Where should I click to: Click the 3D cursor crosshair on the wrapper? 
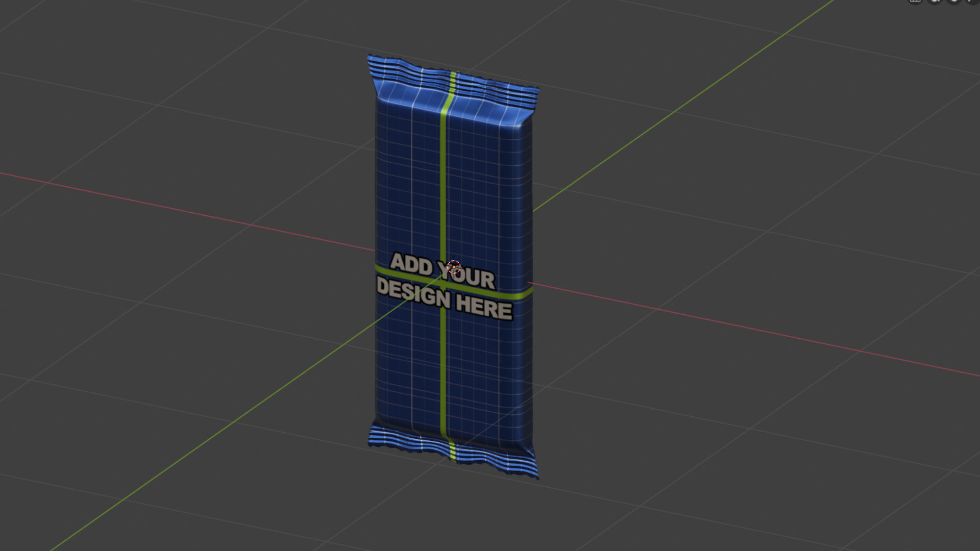coord(454,267)
